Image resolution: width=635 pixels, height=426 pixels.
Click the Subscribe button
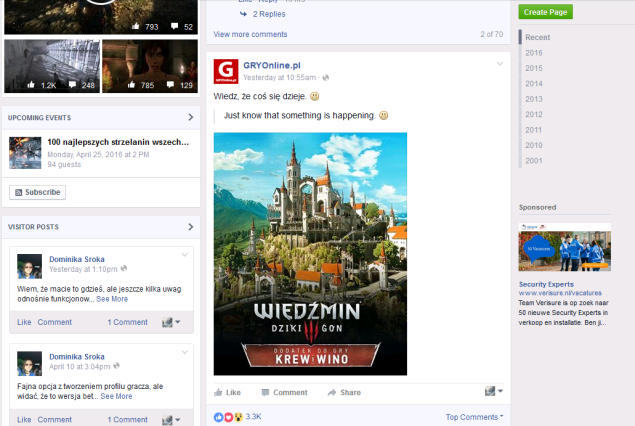pyautogui.click(x=37, y=192)
